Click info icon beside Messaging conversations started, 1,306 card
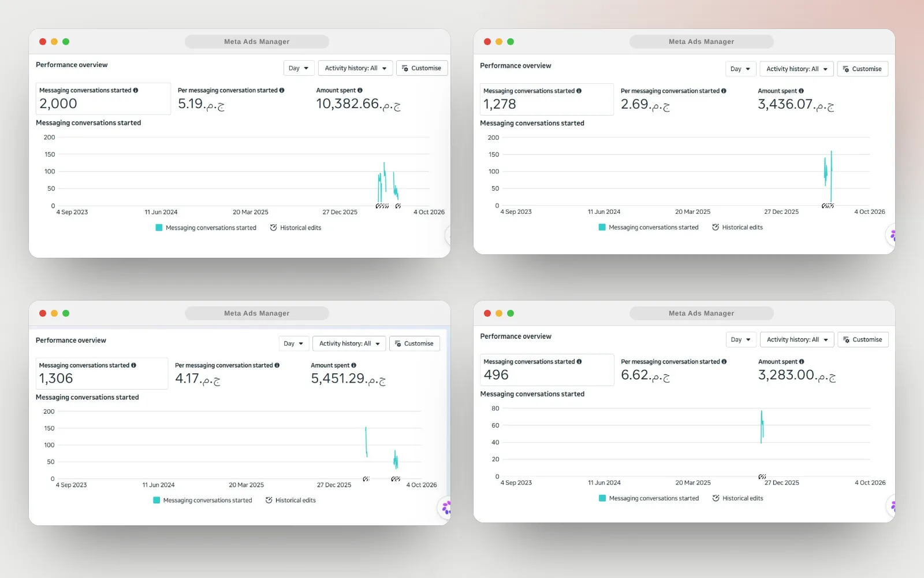The height and width of the screenshot is (578, 924). [133, 365]
